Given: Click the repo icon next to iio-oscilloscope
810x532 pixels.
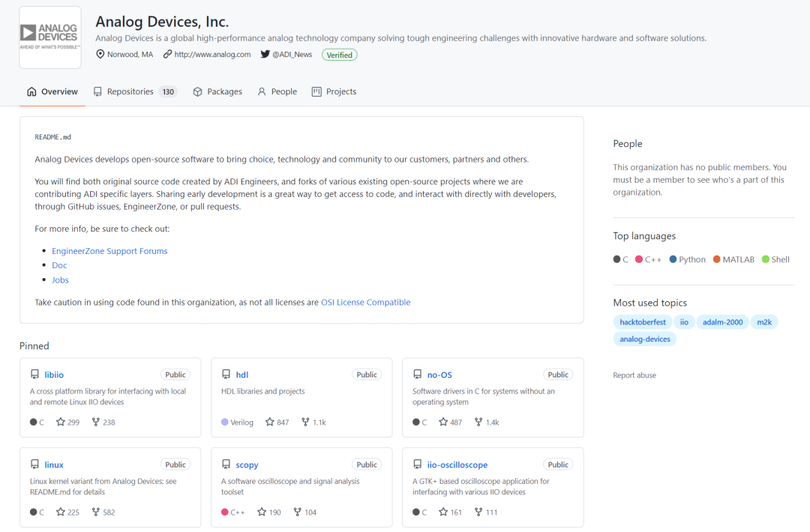Looking at the screenshot, I should 418,465.
